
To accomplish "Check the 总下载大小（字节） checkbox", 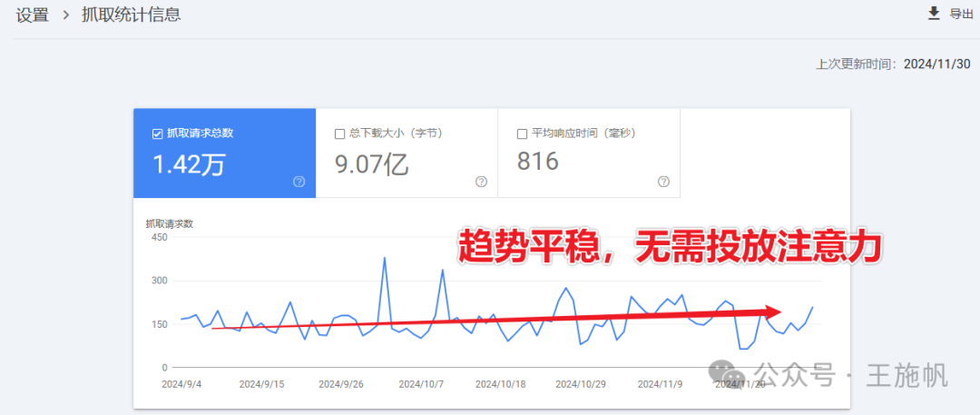I will [340, 133].
